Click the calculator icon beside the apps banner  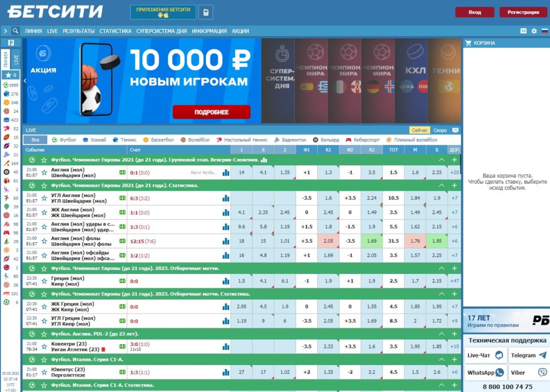tap(206, 12)
